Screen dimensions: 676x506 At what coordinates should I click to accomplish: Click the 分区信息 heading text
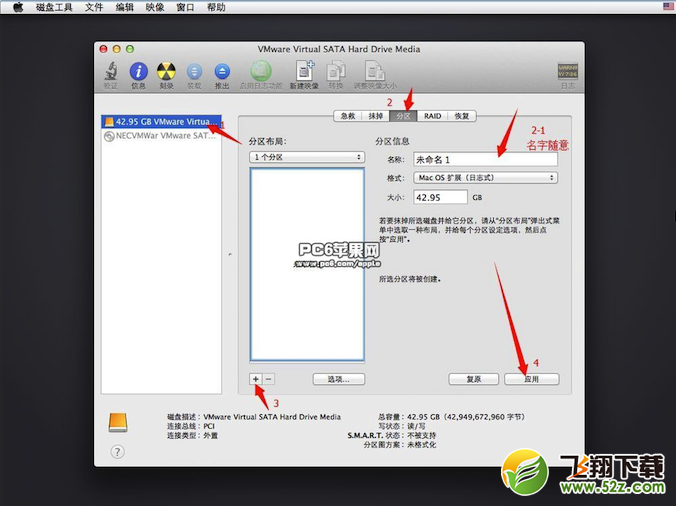(392, 141)
